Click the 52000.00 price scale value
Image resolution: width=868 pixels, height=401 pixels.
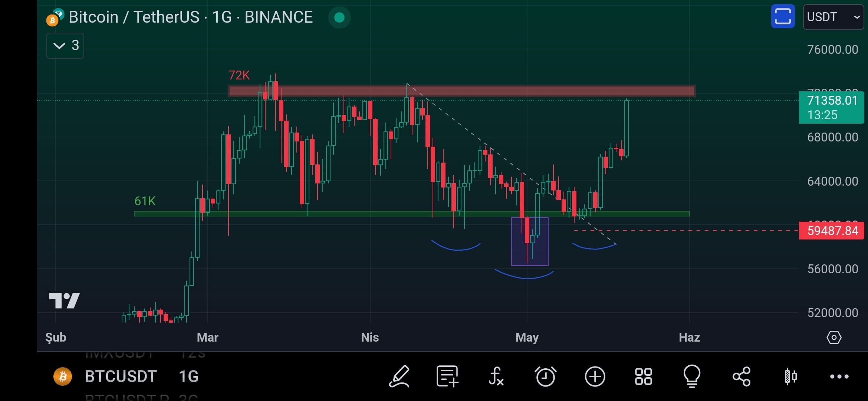pyautogui.click(x=833, y=313)
